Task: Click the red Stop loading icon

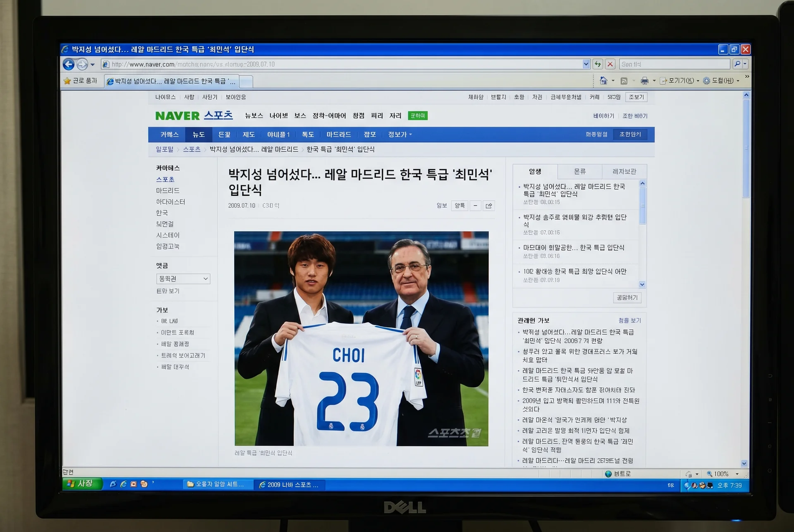Action: pyautogui.click(x=610, y=64)
